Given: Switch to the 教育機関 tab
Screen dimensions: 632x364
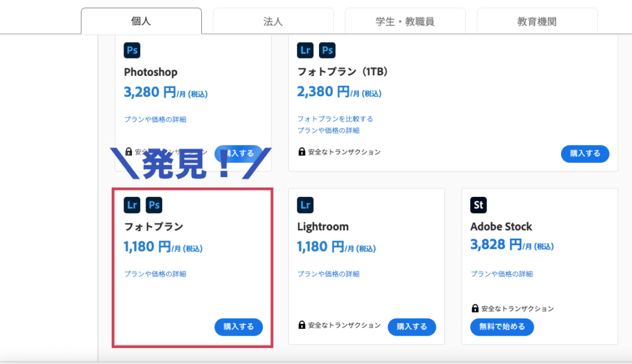Looking at the screenshot, I should coord(538,21).
